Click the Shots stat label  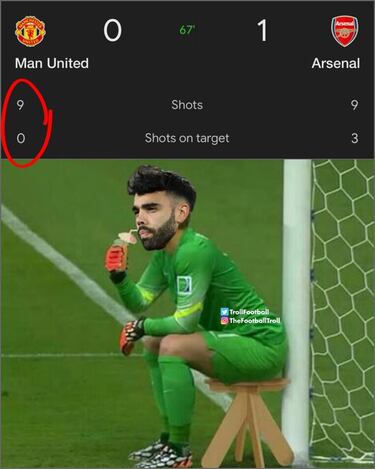(x=187, y=105)
